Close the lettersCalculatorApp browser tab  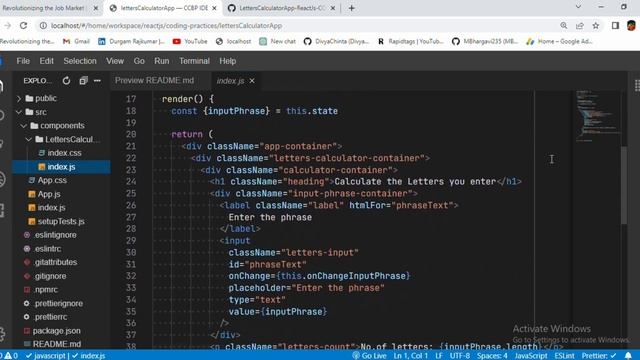click(x=214, y=8)
